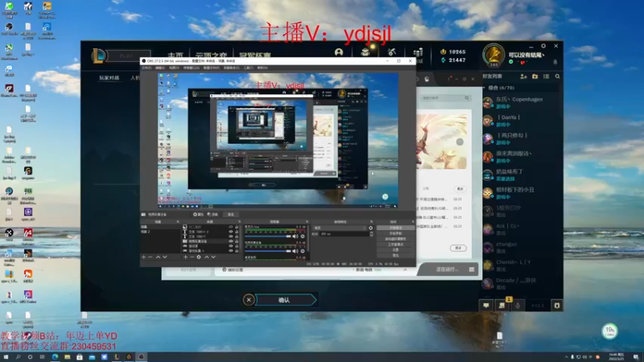This screenshot has height=362, width=644.
Task: Move the selected source up
Action: (x=206, y=257)
